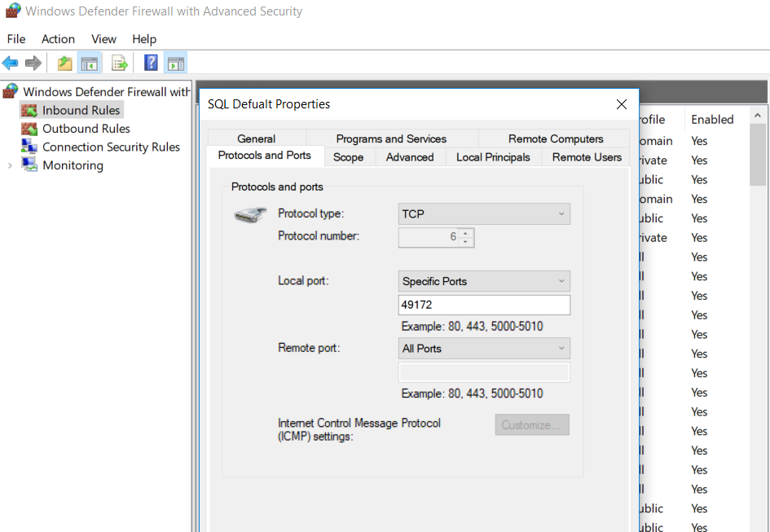
Task: Switch to the Programs and Services tab
Action: click(x=391, y=138)
